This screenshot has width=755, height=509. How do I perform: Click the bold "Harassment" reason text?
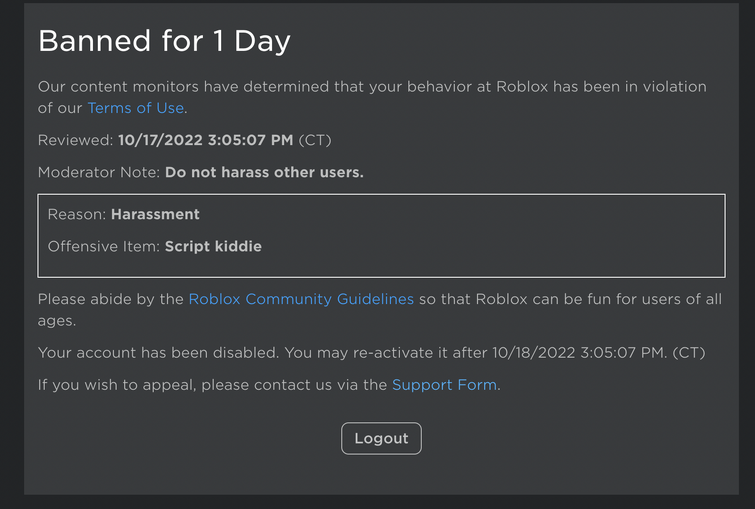[155, 214]
